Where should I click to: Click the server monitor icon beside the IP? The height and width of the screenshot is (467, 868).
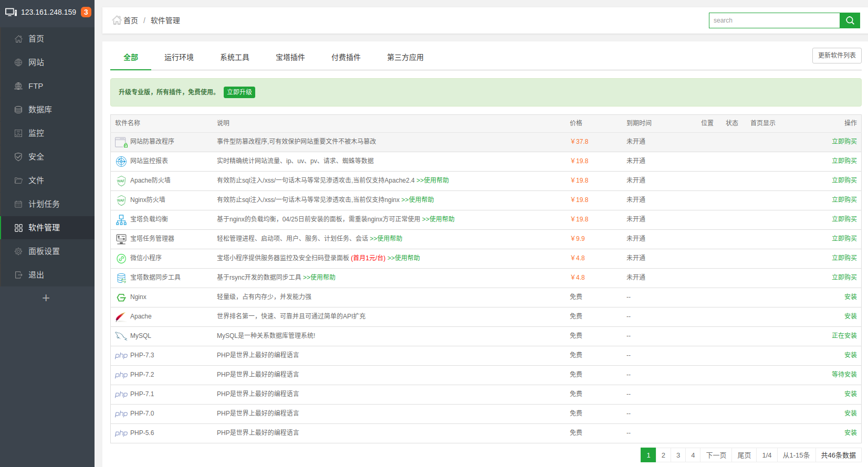click(x=11, y=12)
